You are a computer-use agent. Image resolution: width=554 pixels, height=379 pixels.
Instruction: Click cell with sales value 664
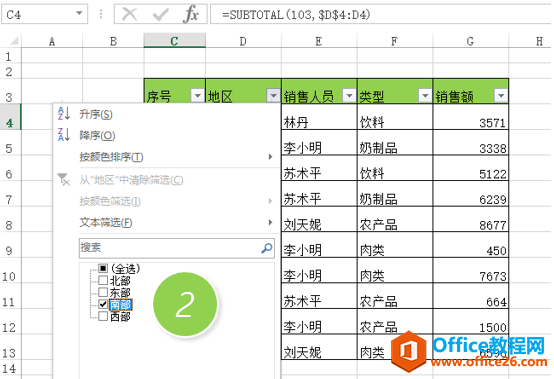point(471,296)
